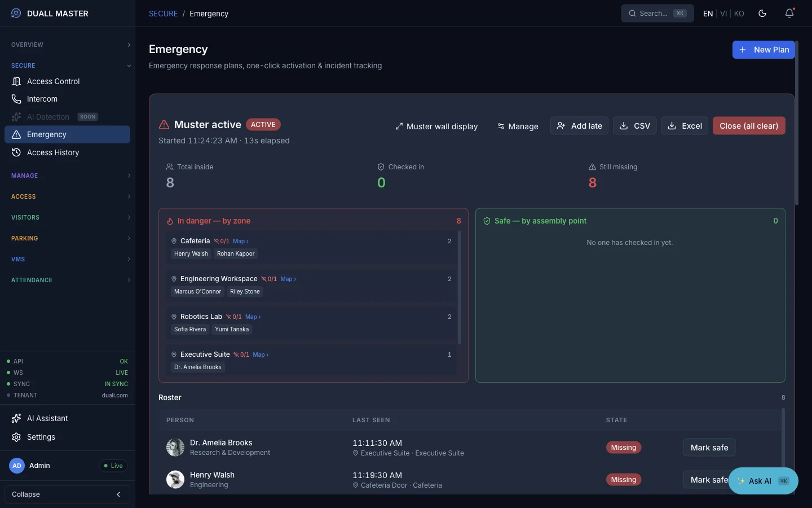Click the AI Detection sparkle icon

[x=16, y=117]
